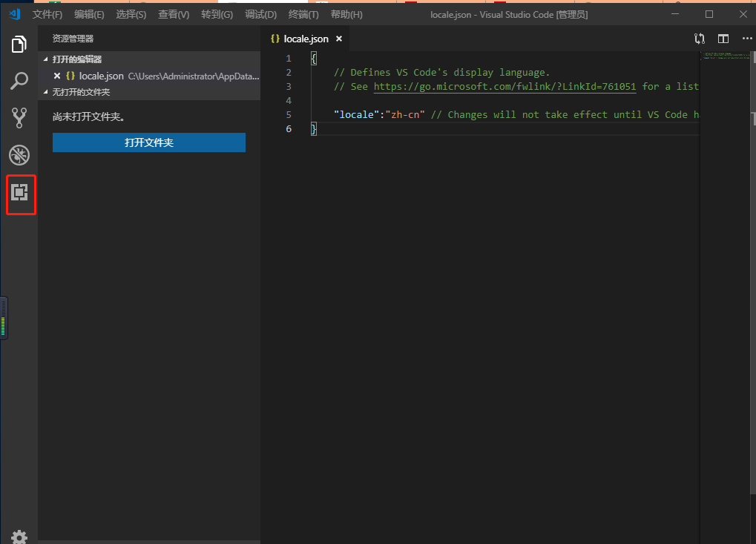
Task: Close locale.json in open editors list
Action: pyautogui.click(x=57, y=76)
